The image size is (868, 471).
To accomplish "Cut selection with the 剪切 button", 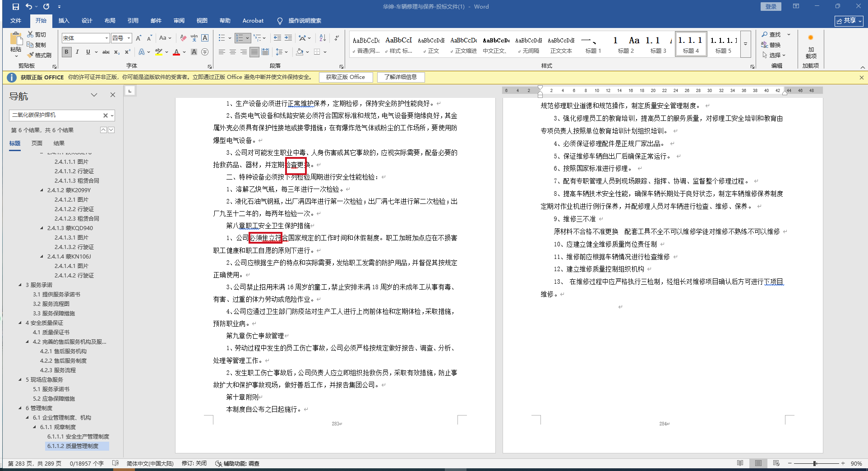I will [x=37, y=34].
